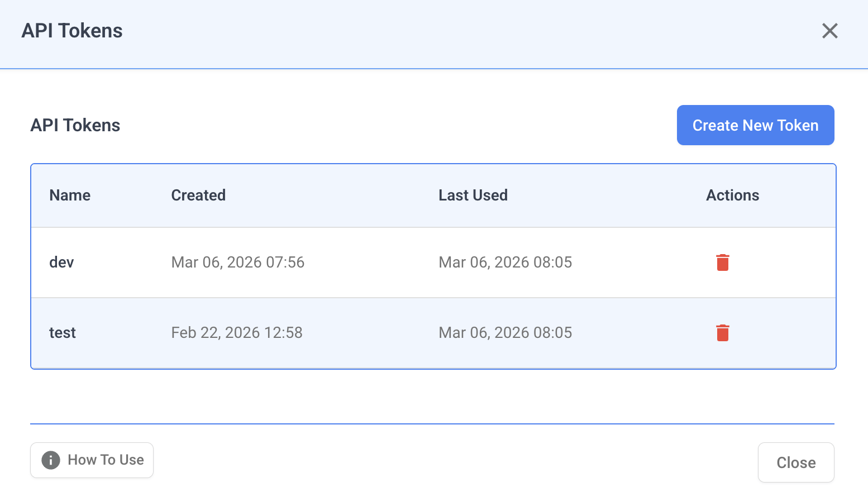
Task: Click the Last Used column header
Action: 473,195
